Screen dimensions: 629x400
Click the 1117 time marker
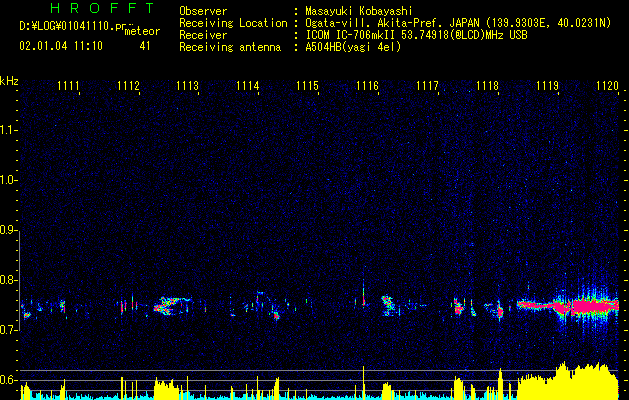pos(427,86)
